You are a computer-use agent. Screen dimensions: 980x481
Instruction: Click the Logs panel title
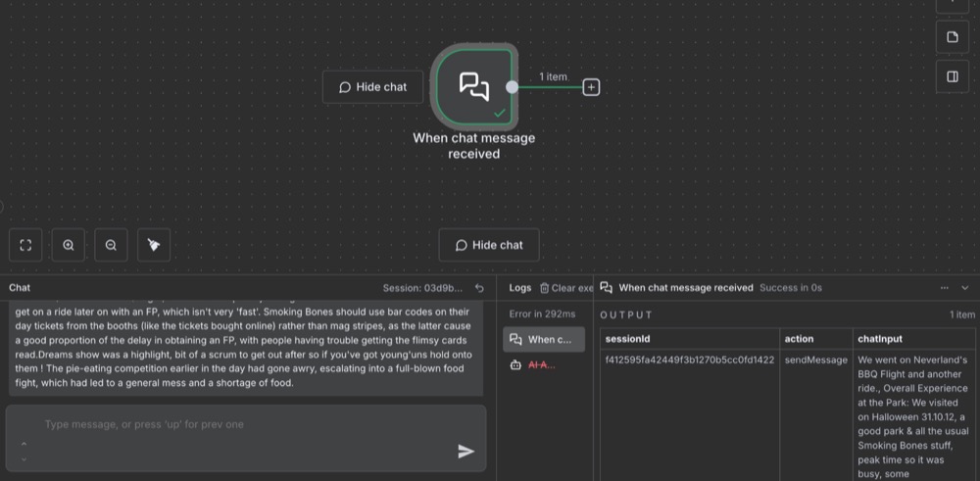[520, 288]
